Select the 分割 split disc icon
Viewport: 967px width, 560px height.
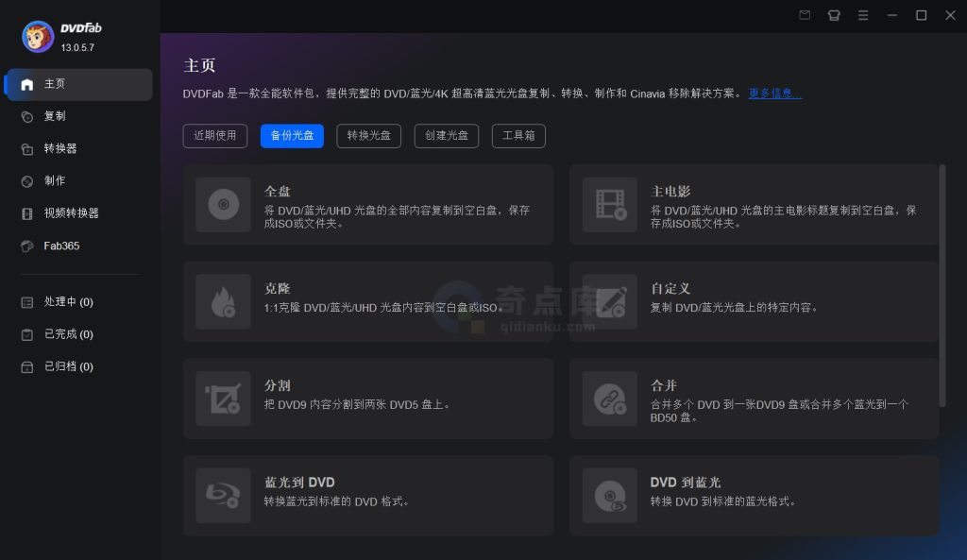(x=223, y=399)
